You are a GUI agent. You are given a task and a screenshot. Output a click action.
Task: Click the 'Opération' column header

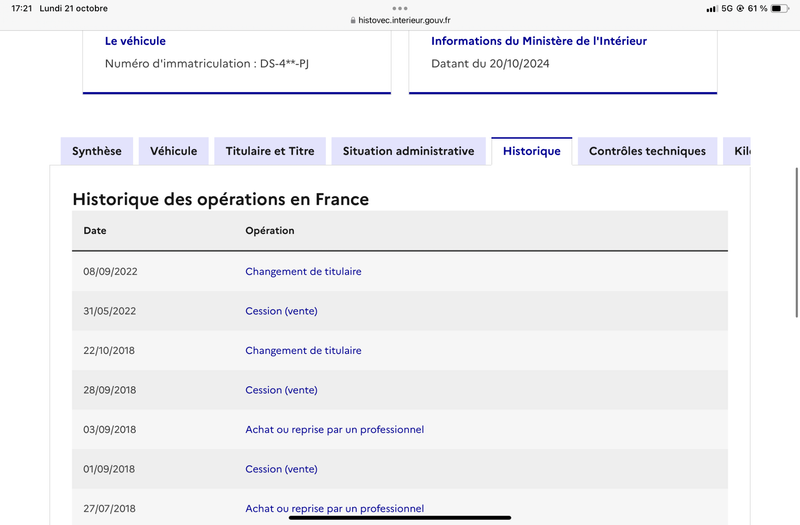click(270, 231)
